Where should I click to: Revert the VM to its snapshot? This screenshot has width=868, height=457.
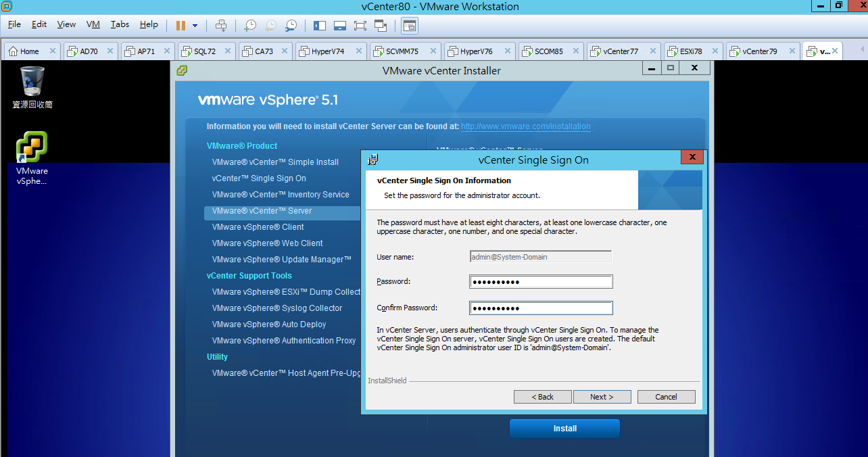point(270,26)
